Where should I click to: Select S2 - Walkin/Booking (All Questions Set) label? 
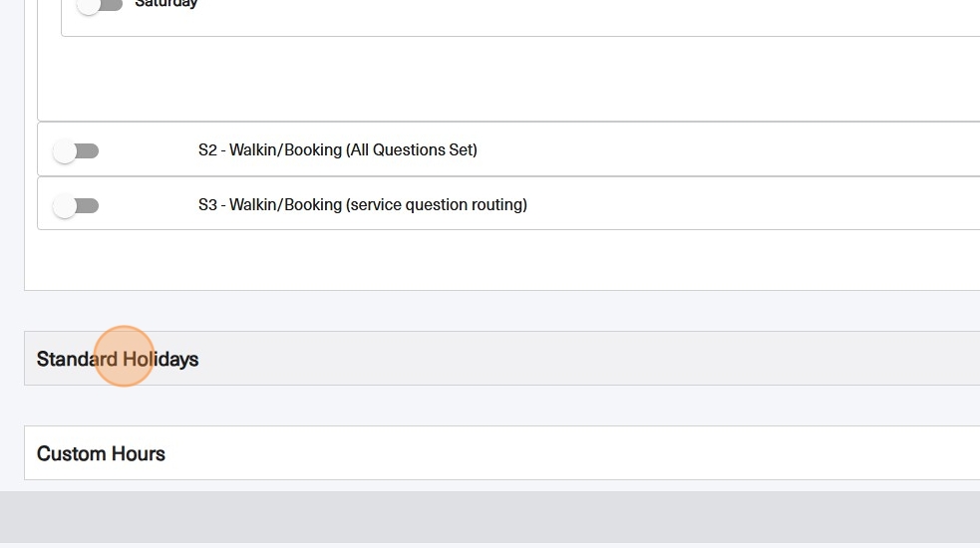click(x=337, y=150)
